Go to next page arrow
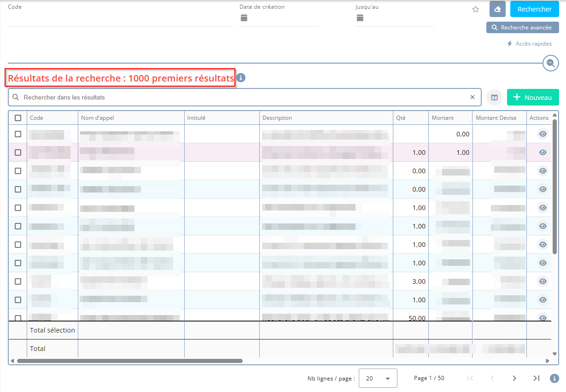 tap(514, 378)
